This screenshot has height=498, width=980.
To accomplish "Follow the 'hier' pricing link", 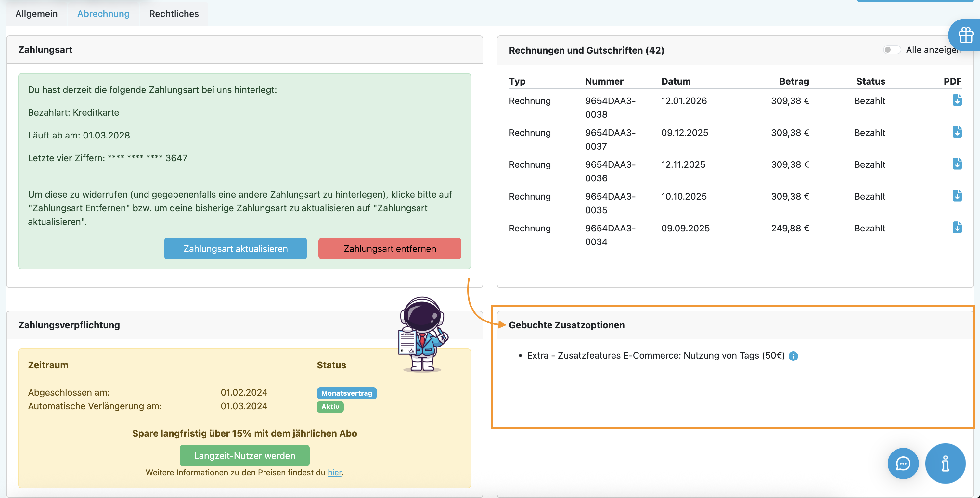I will point(334,473).
